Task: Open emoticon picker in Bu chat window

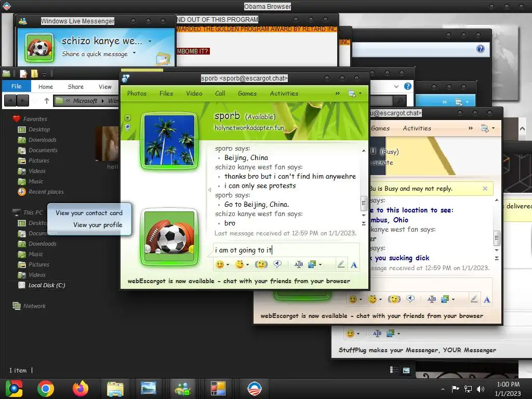Action: 353,299
